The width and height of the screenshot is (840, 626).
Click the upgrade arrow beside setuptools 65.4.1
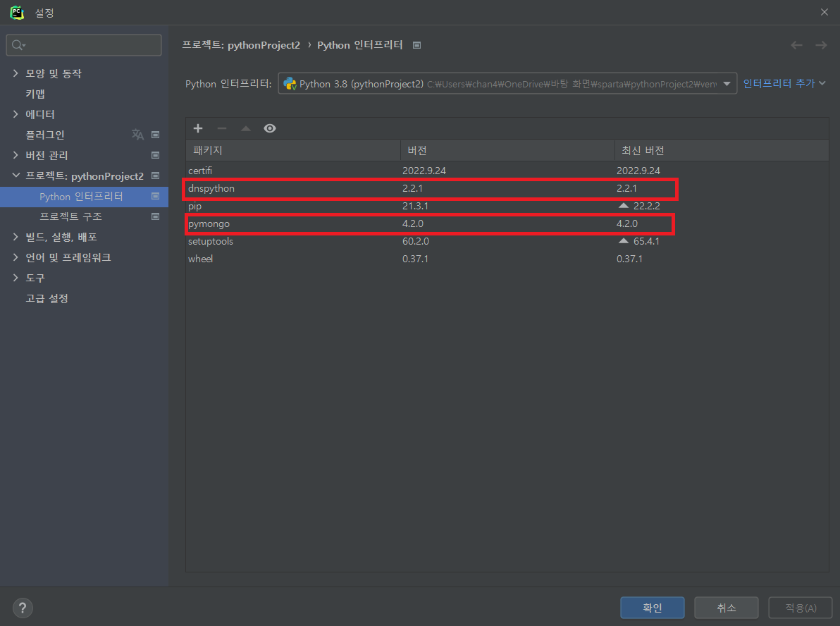pos(623,241)
